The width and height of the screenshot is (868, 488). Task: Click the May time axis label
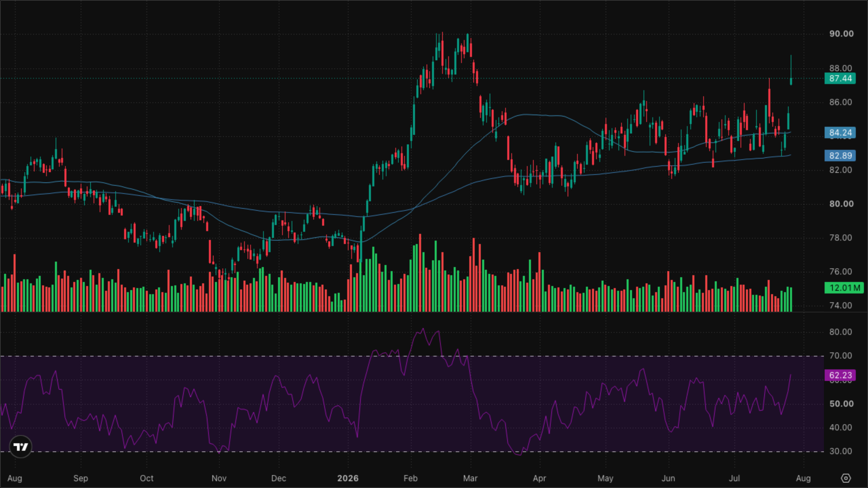tap(605, 478)
